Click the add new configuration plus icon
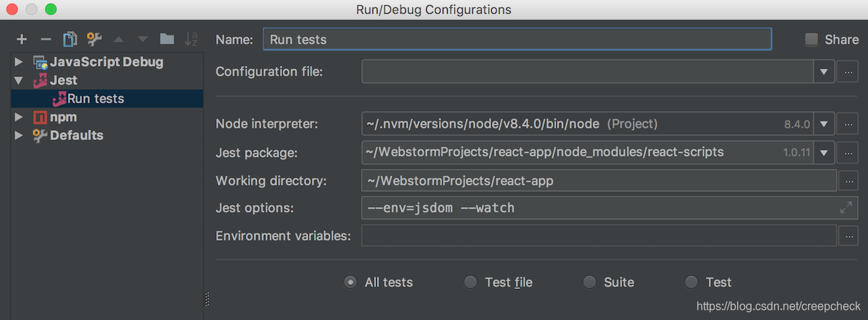Viewport: 868px width, 320px height. click(22, 39)
